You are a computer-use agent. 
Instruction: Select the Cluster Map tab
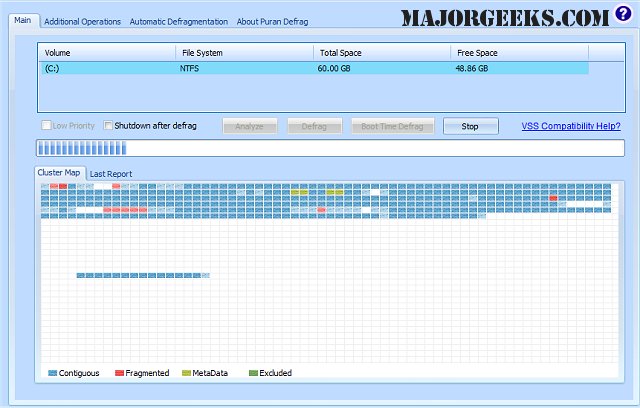point(59,173)
